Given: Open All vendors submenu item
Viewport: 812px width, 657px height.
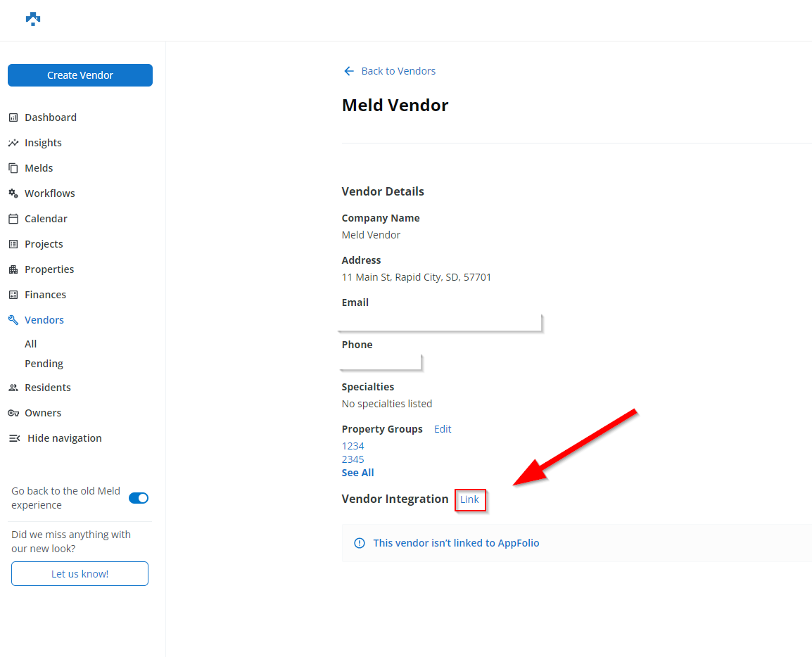Looking at the screenshot, I should [x=31, y=344].
